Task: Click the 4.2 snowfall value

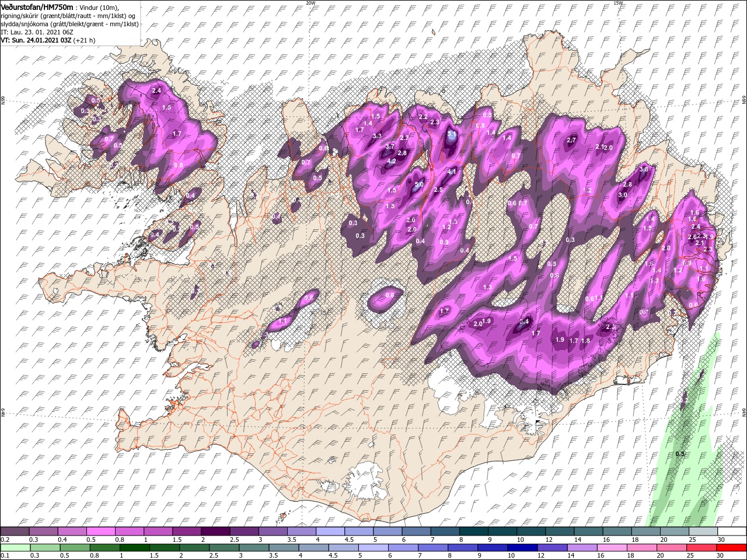Action: pyautogui.click(x=392, y=161)
